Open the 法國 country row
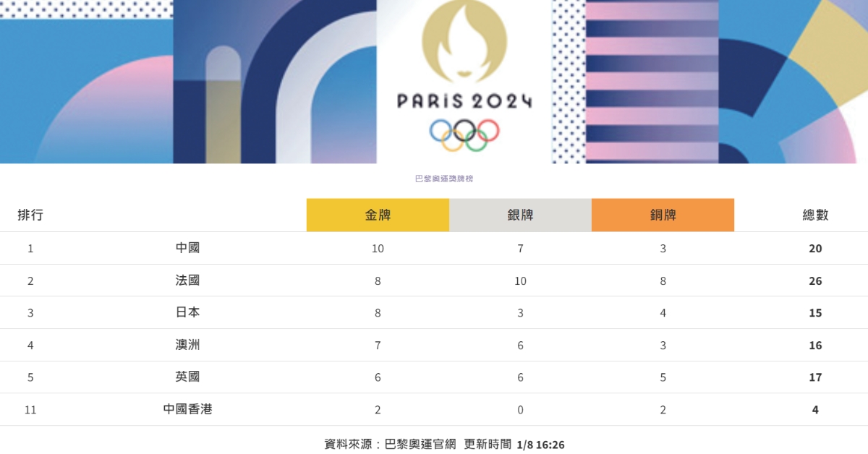This screenshot has height=454, width=868. [x=187, y=280]
